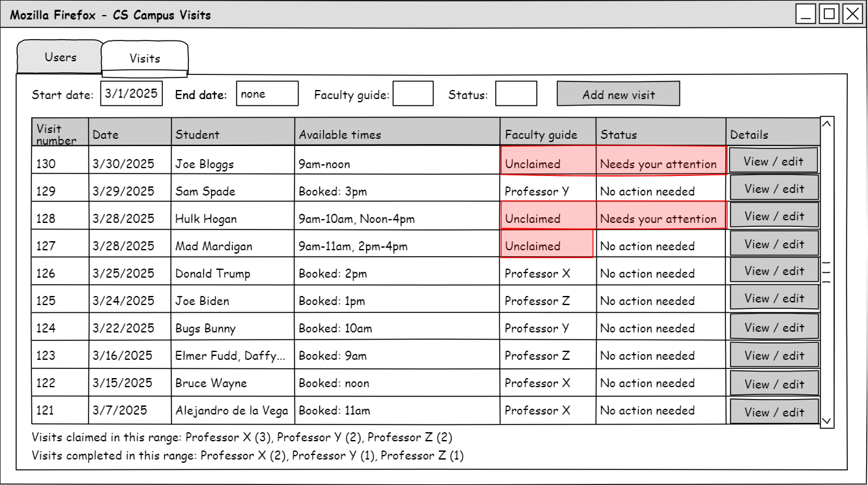This screenshot has height=485, width=868.
Task: Open View / edit for visit 121
Action: point(774,412)
